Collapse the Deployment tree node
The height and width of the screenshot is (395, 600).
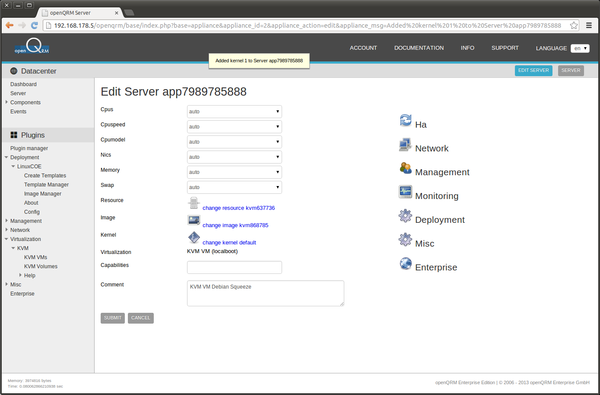tap(7, 157)
